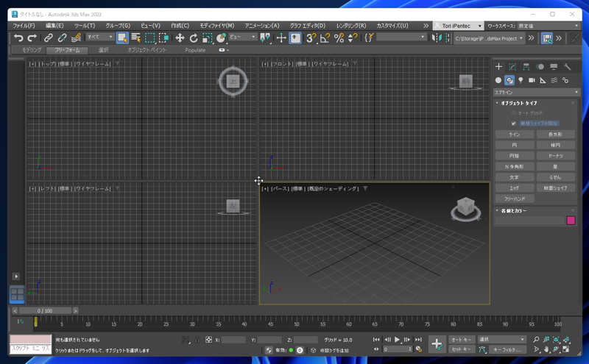Select the Cameras category icon
Image resolution: width=589 pixels, height=364 pixels.
point(532,80)
